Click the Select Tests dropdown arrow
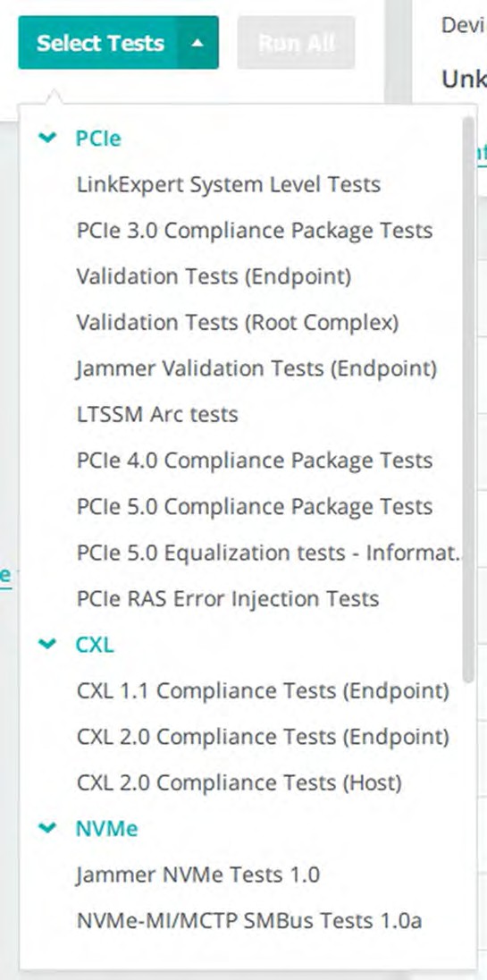Viewport: 487px width, 980px height. click(x=197, y=43)
